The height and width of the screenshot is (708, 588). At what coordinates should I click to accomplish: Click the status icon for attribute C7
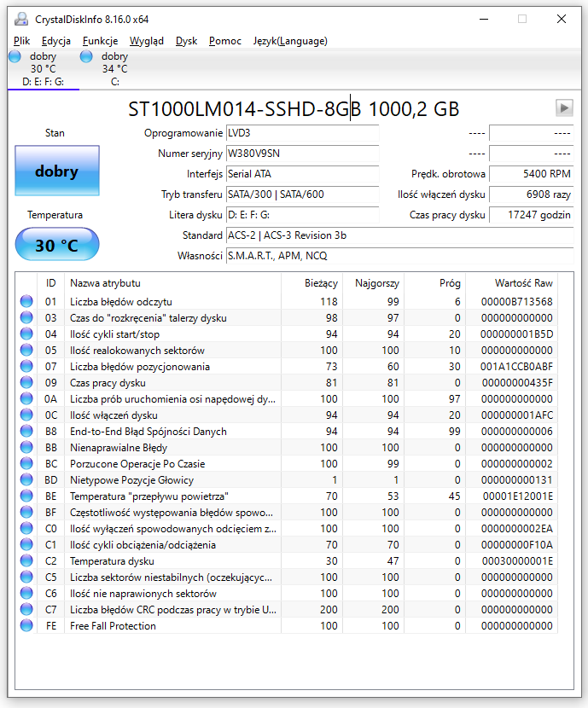(x=26, y=610)
